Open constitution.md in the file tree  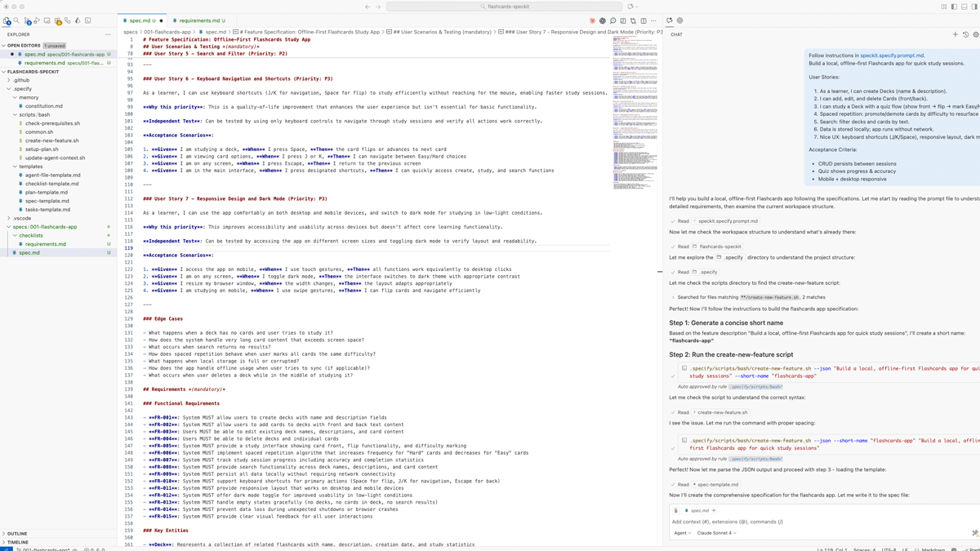[x=44, y=106]
